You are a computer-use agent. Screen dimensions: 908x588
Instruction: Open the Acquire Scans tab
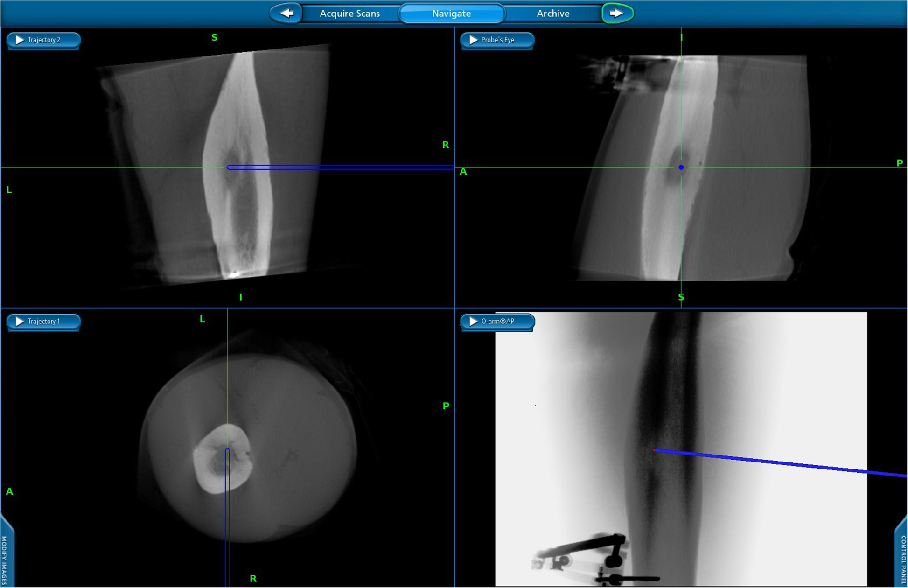(x=350, y=14)
